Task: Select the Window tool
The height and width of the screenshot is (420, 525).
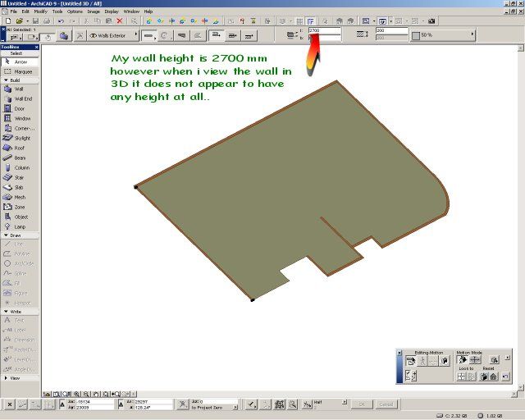Action: click(20, 119)
